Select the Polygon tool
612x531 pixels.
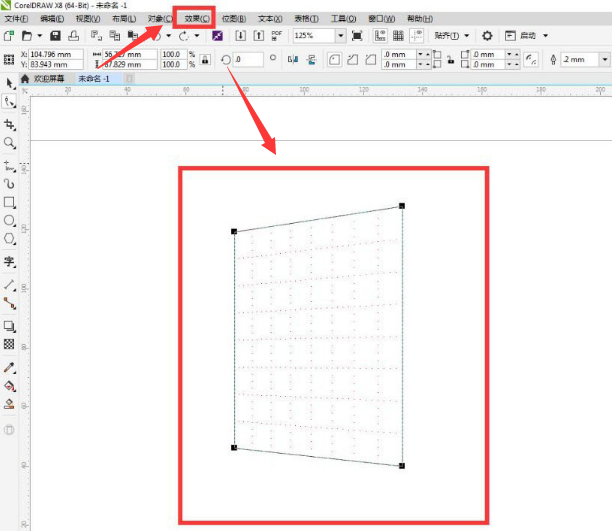pos(9,239)
